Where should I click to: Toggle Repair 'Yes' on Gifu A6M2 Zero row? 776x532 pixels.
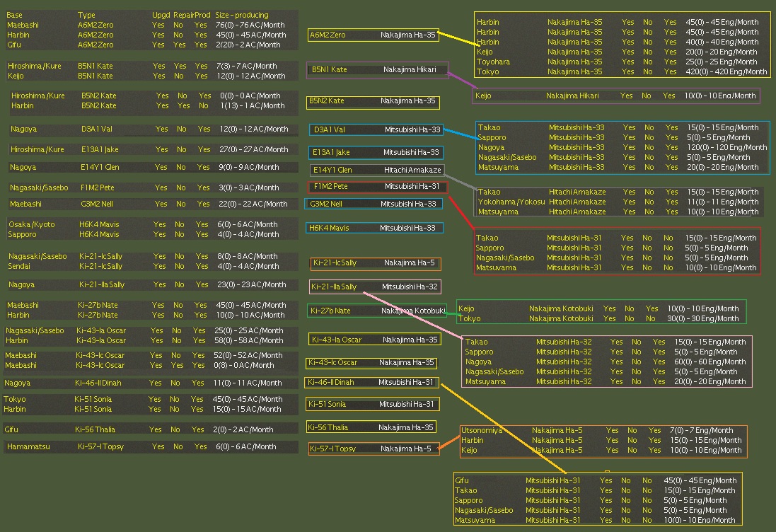click(179, 45)
